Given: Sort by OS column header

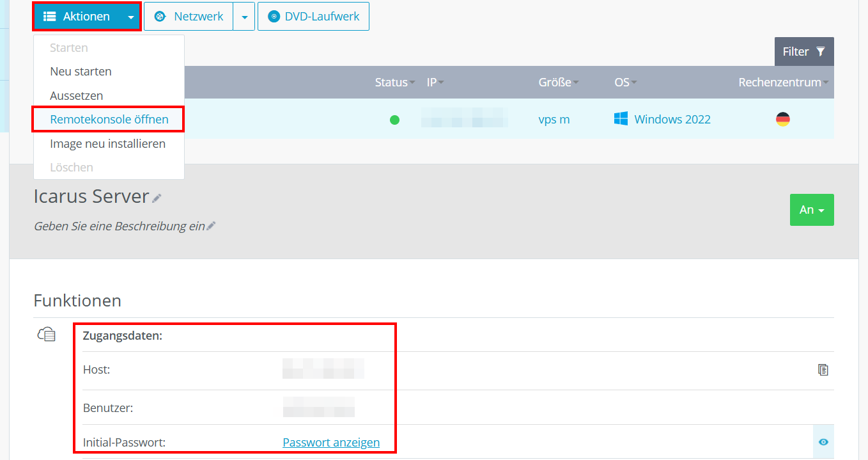Looking at the screenshot, I should pyautogui.click(x=625, y=83).
